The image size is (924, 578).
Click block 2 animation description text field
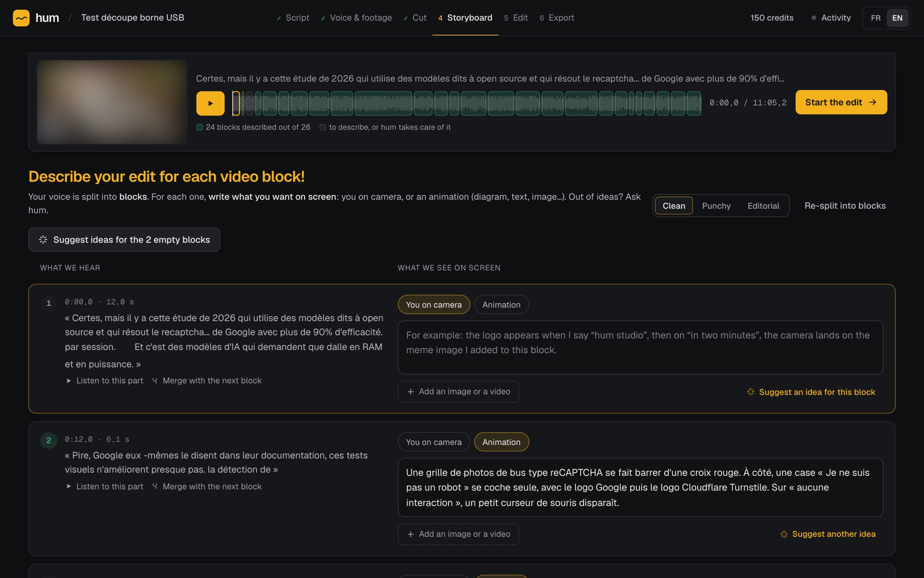(x=640, y=487)
